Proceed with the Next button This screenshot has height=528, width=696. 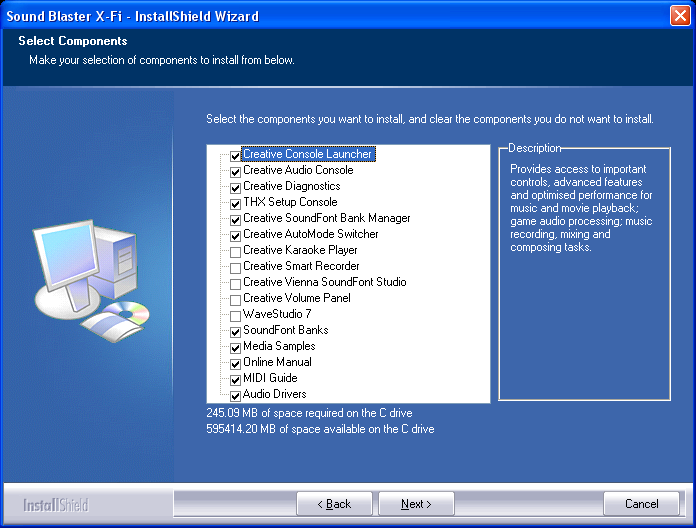pos(416,504)
